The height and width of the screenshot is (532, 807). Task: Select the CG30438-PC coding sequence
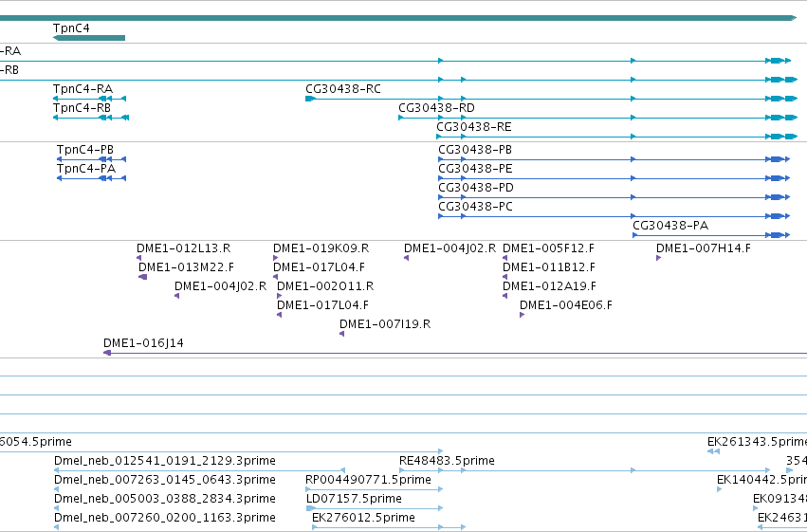(x=614, y=216)
